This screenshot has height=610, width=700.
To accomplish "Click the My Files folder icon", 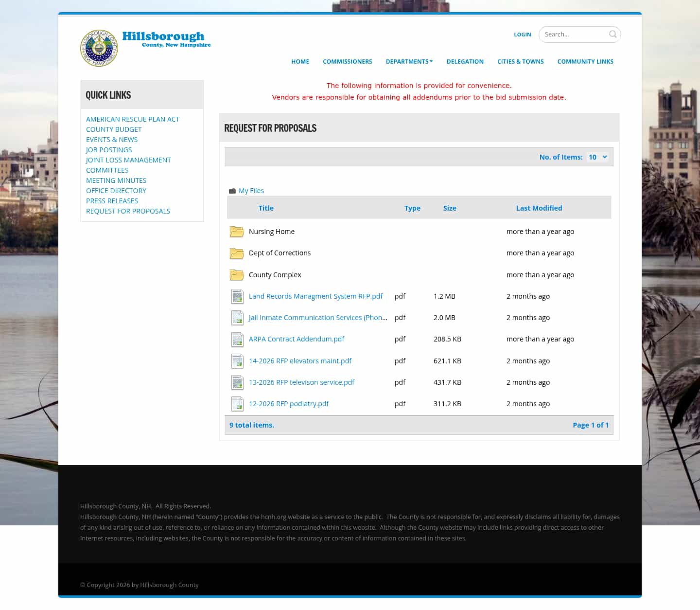I will pyautogui.click(x=232, y=190).
